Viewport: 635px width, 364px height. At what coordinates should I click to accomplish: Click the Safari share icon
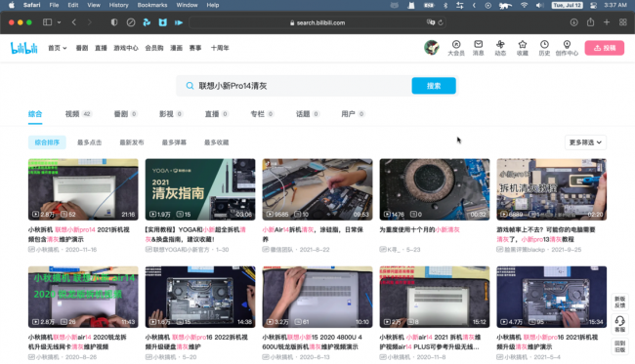click(590, 21)
